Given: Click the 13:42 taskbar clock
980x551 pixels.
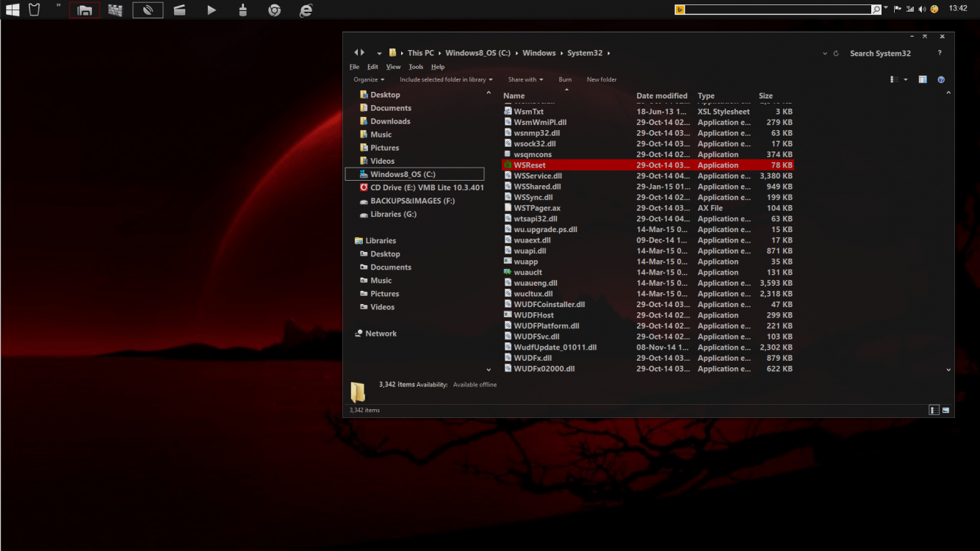Looking at the screenshot, I should point(958,9).
